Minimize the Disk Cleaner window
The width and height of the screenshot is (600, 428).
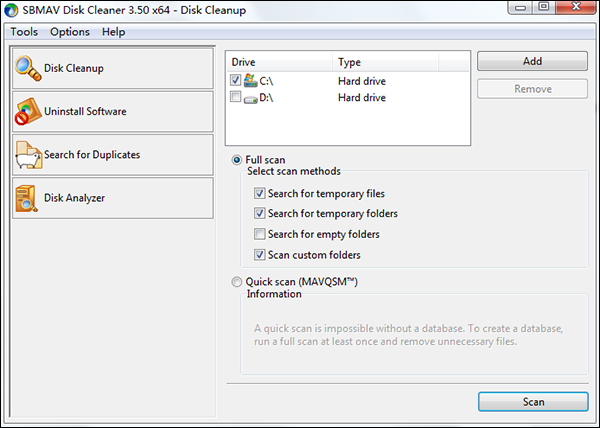[520, 7]
